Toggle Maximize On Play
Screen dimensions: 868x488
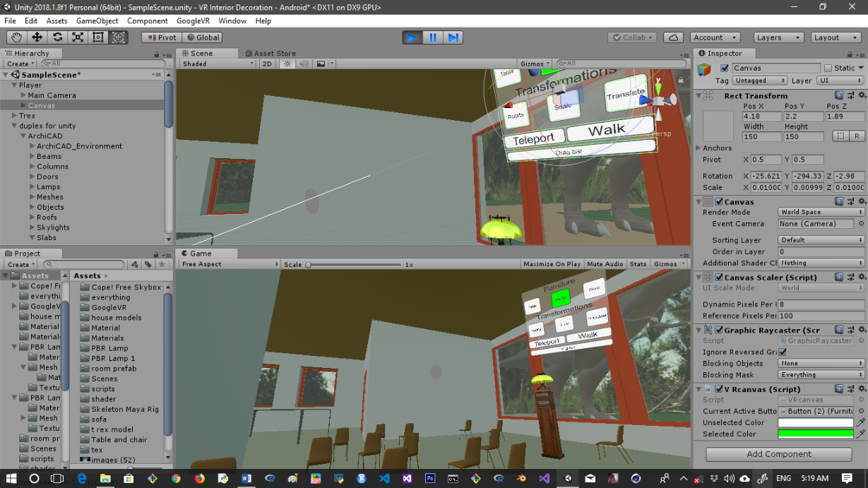pos(552,264)
